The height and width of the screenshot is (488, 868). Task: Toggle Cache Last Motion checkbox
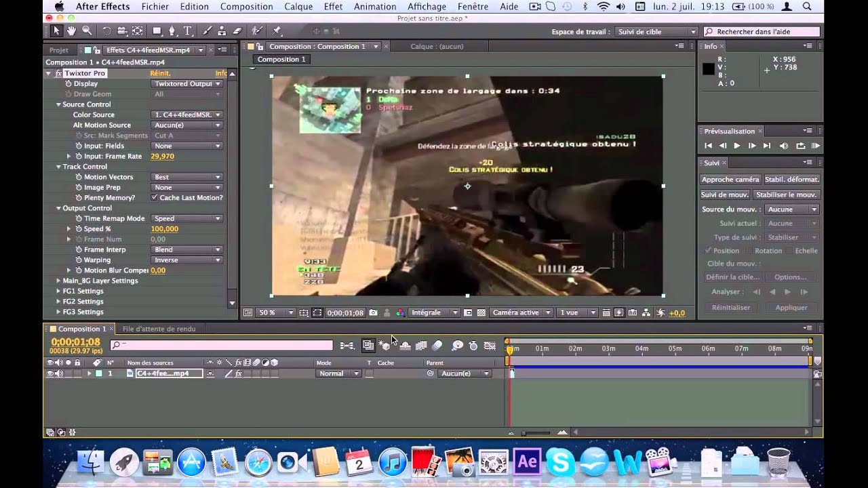tap(155, 197)
